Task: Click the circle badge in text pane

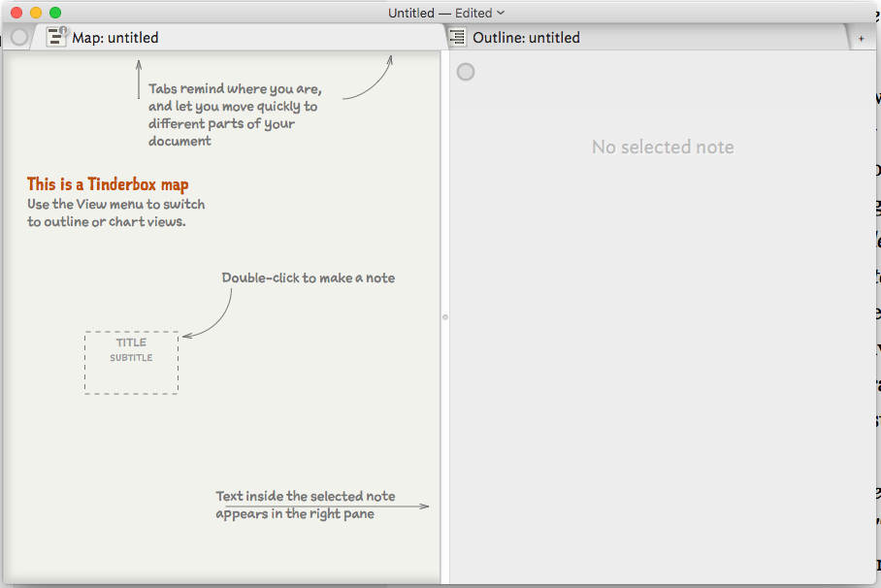Action: [465, 72]
